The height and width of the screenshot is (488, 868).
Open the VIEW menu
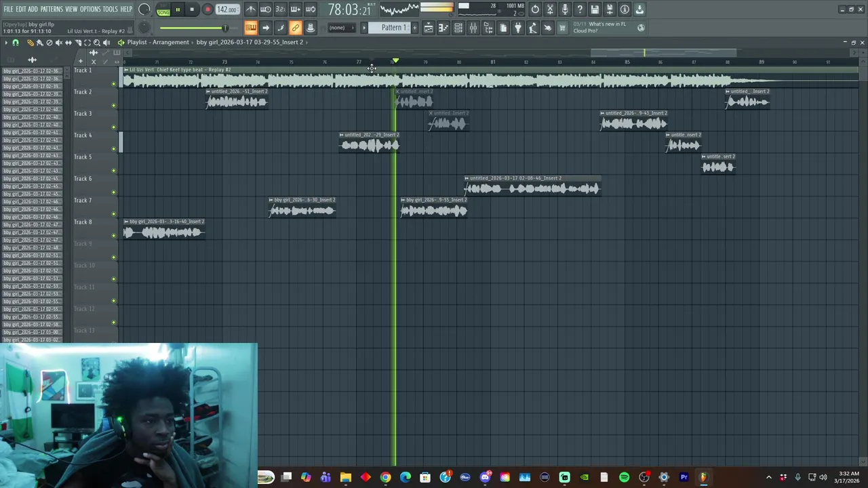tap(71, 9)
